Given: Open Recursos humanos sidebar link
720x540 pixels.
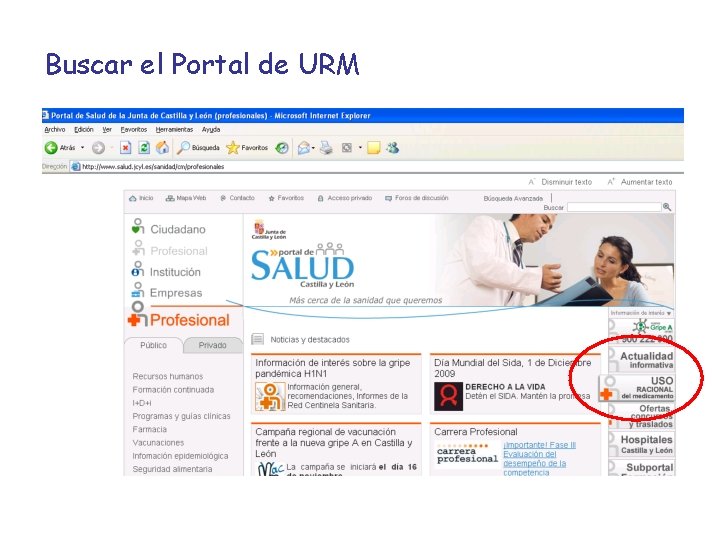Looking at the screenshot, I should point(168,376).
